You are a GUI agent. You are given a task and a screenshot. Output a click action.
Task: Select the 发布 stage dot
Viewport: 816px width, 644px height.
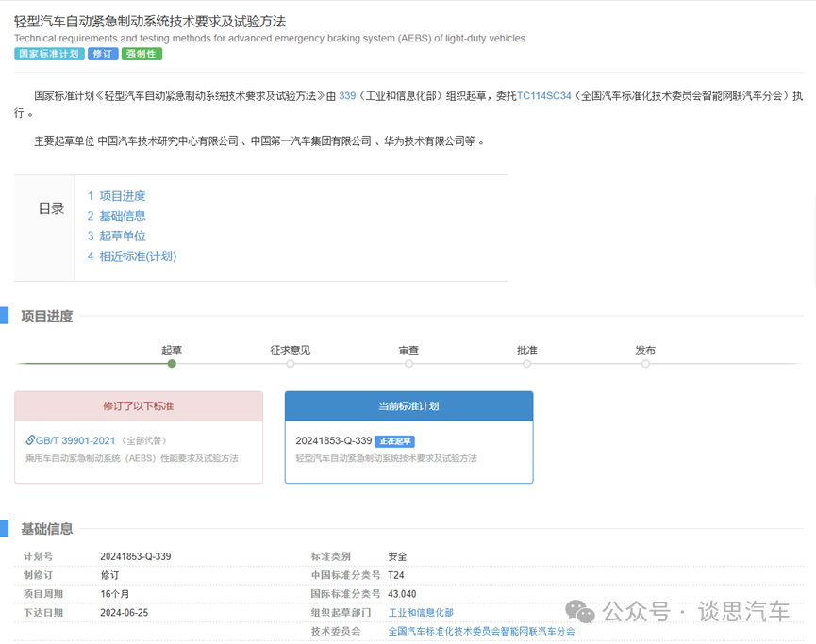(645, 363)
